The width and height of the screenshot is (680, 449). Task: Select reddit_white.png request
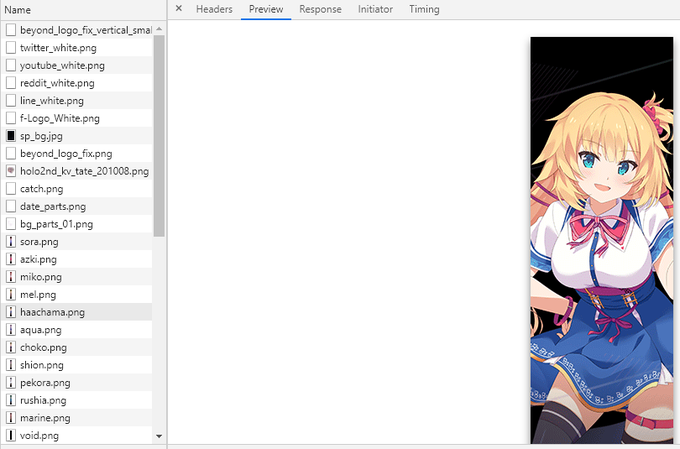pyautogui.click(x=77, y=83)
